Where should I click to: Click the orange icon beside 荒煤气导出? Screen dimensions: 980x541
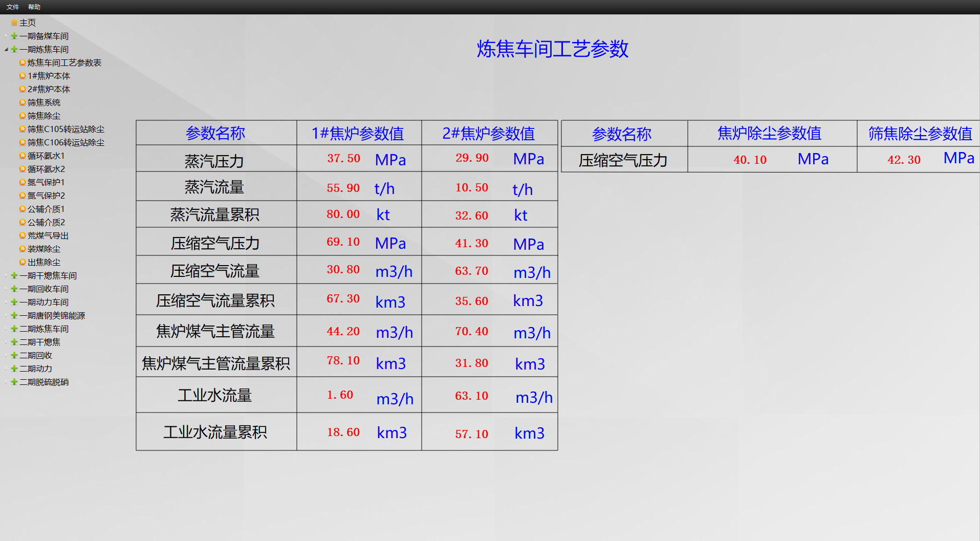[23, 235]
